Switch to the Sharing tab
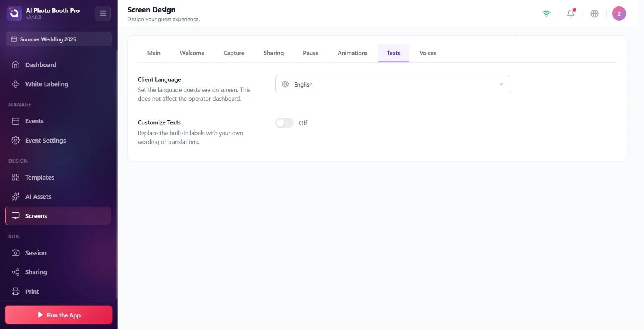The height and width of the screenshot is (329, 644). pos(274,53)
